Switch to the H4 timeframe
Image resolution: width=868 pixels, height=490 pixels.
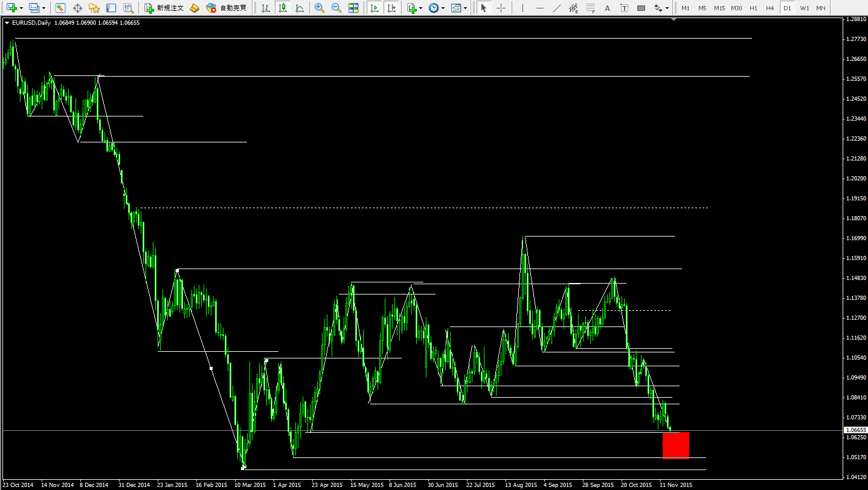click(x=770, y=8)
